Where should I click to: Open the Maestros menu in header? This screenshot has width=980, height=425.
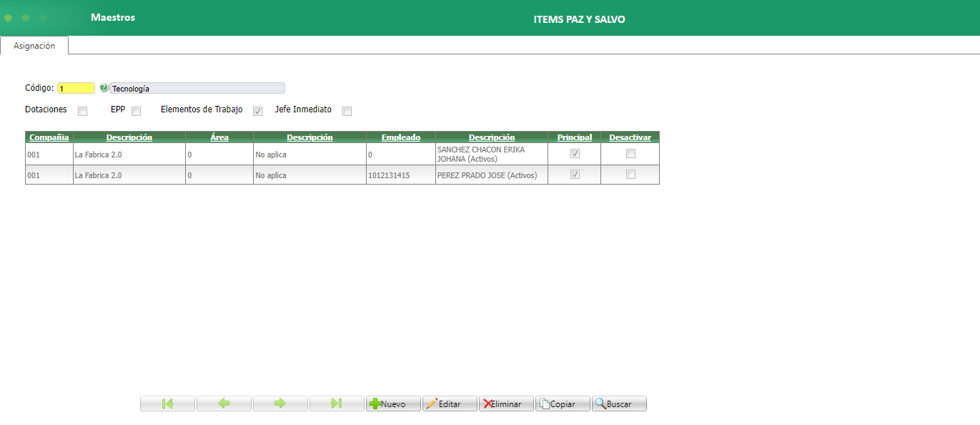pos(113,17)
